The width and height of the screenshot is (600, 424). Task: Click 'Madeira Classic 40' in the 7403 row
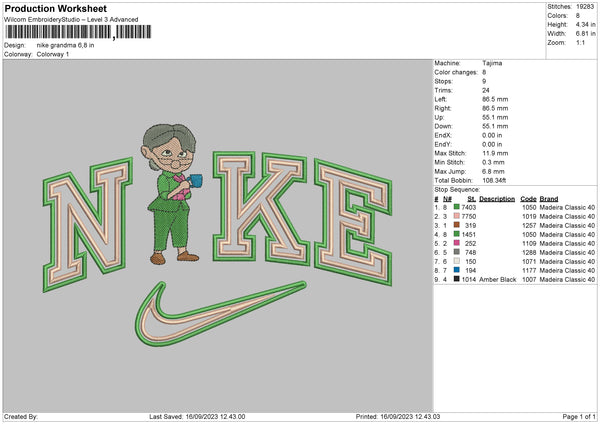(x=567, y=207)
